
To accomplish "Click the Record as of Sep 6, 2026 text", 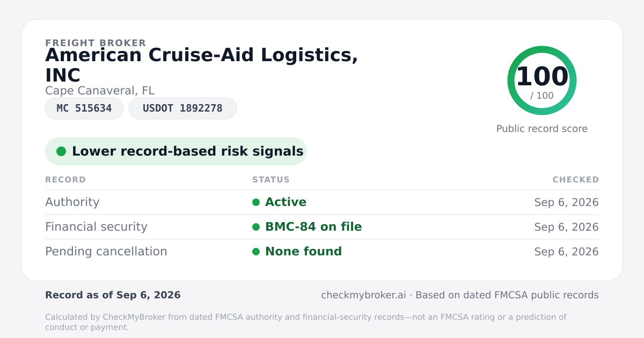I will coord(113,295).
